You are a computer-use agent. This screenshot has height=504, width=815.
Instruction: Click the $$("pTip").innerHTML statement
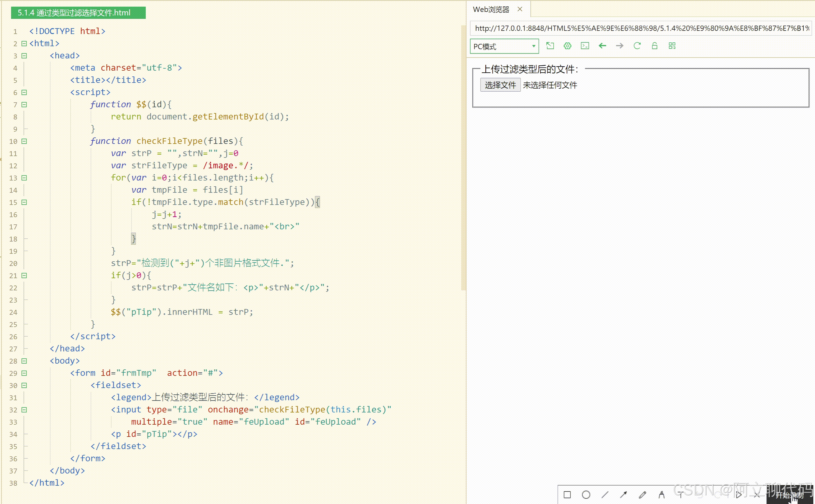[182, 312]
